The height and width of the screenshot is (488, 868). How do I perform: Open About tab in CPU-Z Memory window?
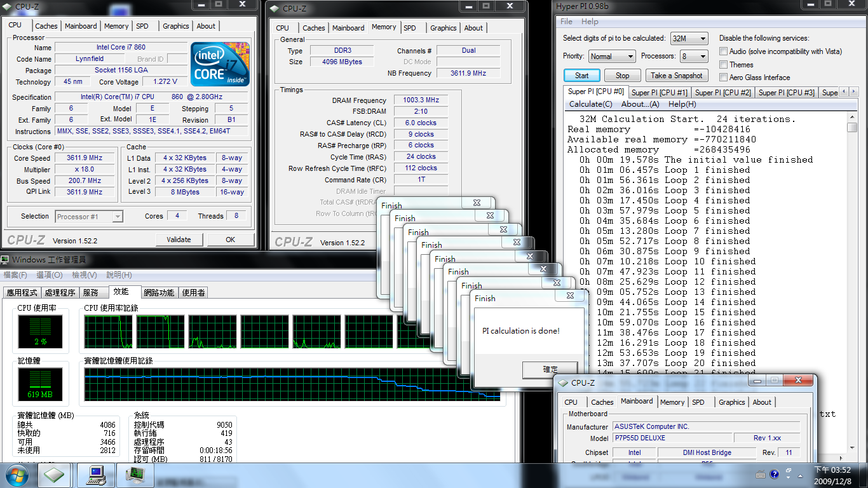tap(473, 28)
